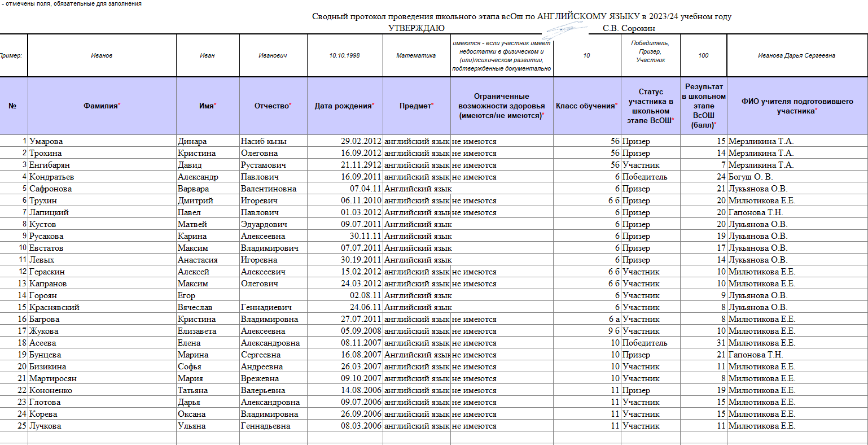868x445 pixels.
Task: Select the score cell 31 for Асеева
Action: (704, 343)
